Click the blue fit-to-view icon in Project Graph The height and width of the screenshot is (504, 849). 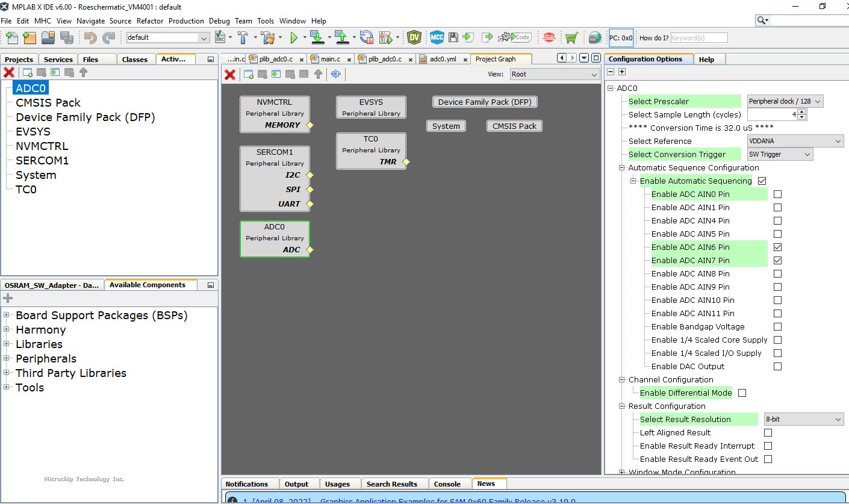tap(335, 75)
